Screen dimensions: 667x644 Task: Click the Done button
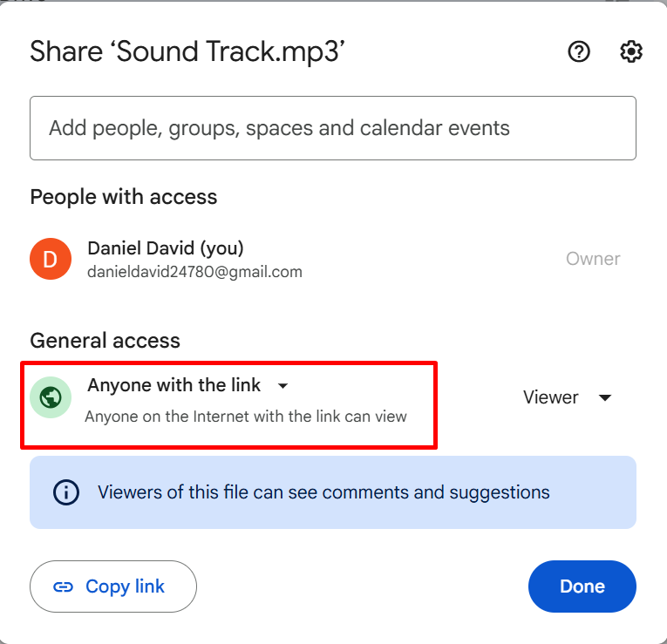point(582,586)
